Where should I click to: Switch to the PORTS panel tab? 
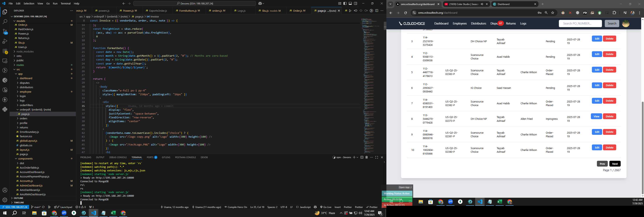[152, 157]
